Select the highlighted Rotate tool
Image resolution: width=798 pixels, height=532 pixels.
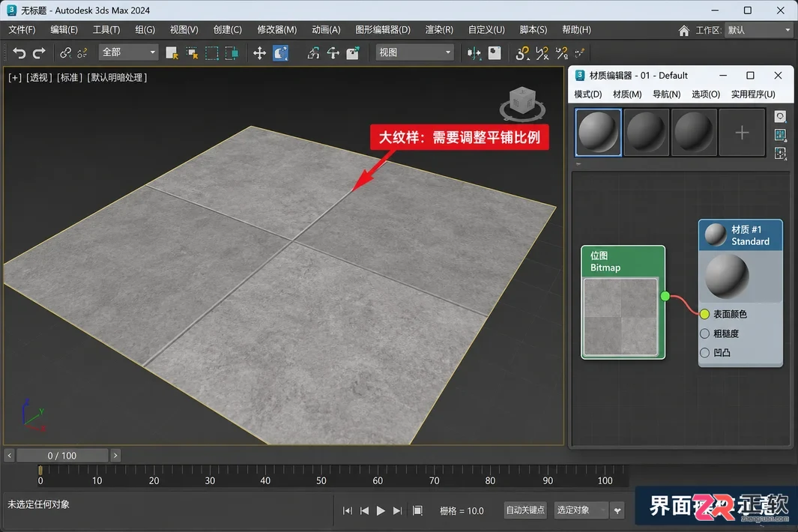coord(280,53)
